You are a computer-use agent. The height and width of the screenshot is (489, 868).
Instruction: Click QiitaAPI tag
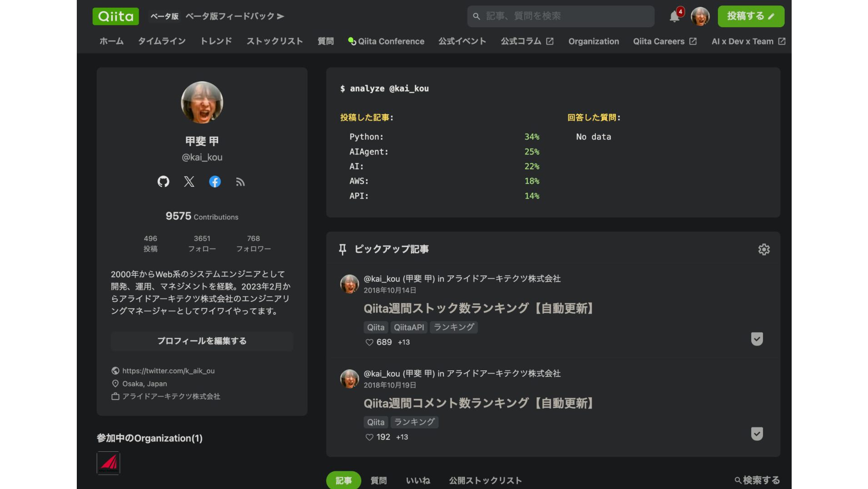pyautogui.click(x=409, y=327)
